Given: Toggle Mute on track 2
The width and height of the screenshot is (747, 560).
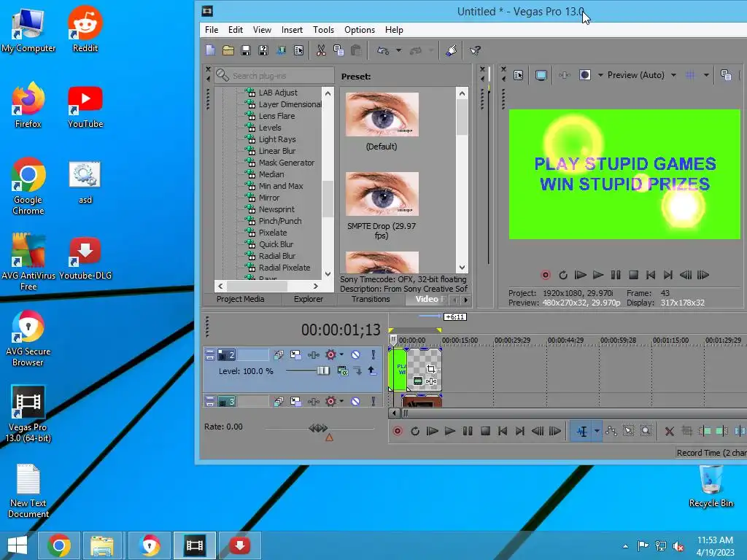Looking at the screenshot, I should tap(355, 354).
